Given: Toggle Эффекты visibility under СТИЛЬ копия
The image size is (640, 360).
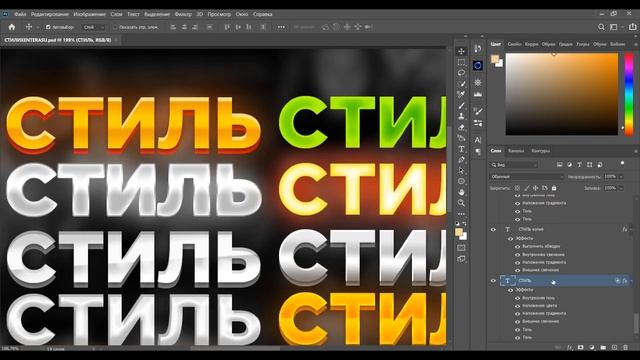Looking at the screenshot, I should (510, 238).
